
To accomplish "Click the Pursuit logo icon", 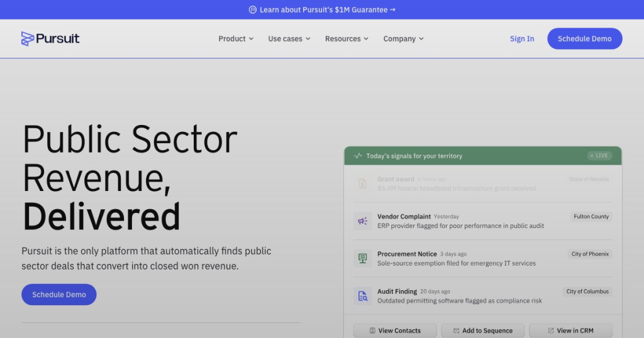I will point(28,38).
